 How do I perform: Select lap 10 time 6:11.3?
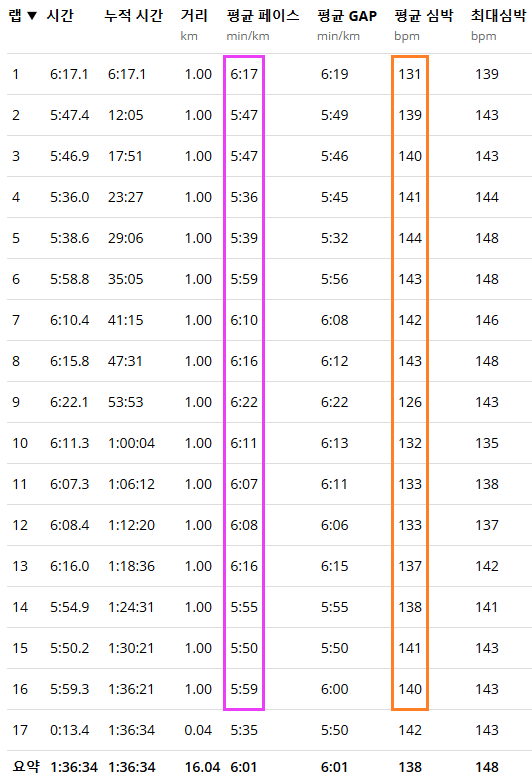tap(70, 443)
